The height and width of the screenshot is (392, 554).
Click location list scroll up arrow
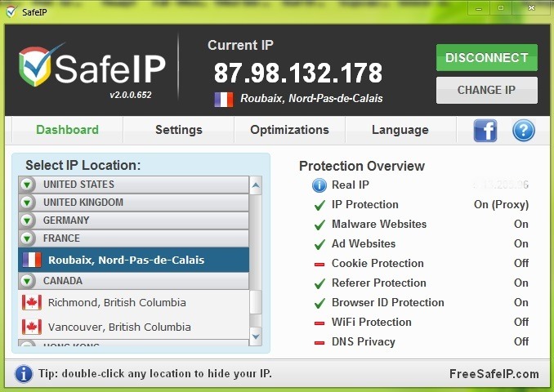(256, 185)
